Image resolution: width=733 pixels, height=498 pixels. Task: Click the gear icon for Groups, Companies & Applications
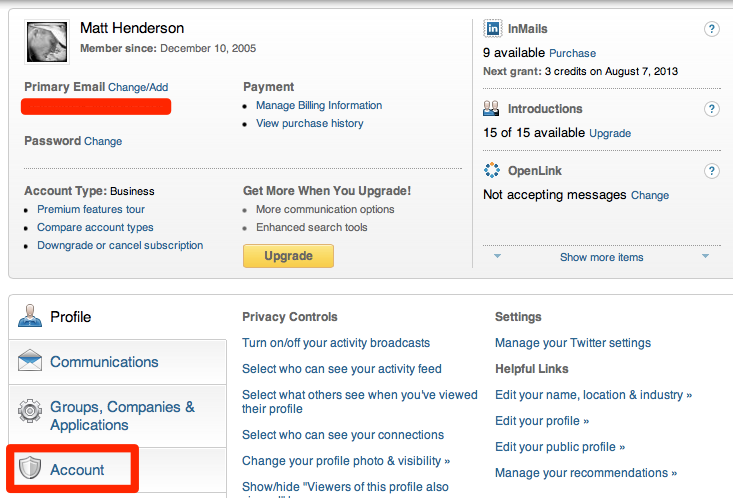[x=30, y=411]
